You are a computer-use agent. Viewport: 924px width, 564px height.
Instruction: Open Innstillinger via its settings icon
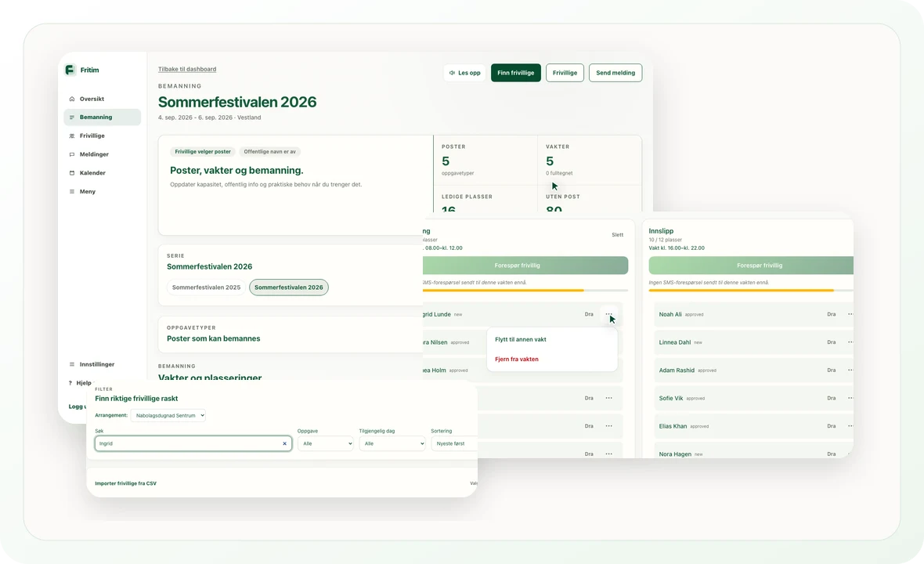(72, 364)
